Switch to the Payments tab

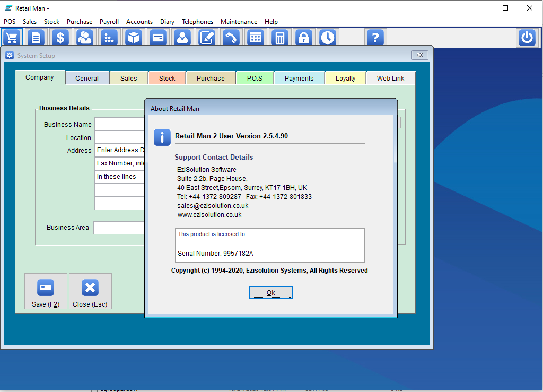(x=299, y=79)
